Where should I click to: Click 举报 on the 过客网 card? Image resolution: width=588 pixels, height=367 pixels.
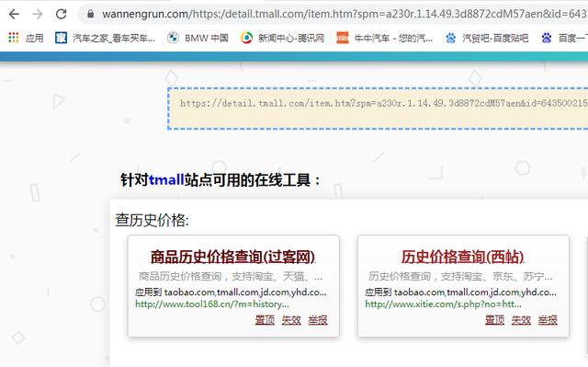[x=318, y=320]
